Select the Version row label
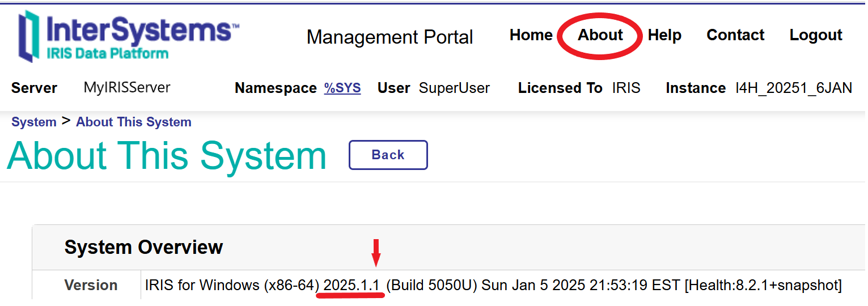The width and height of the screenshot is (868, 306). pos(91,285)
